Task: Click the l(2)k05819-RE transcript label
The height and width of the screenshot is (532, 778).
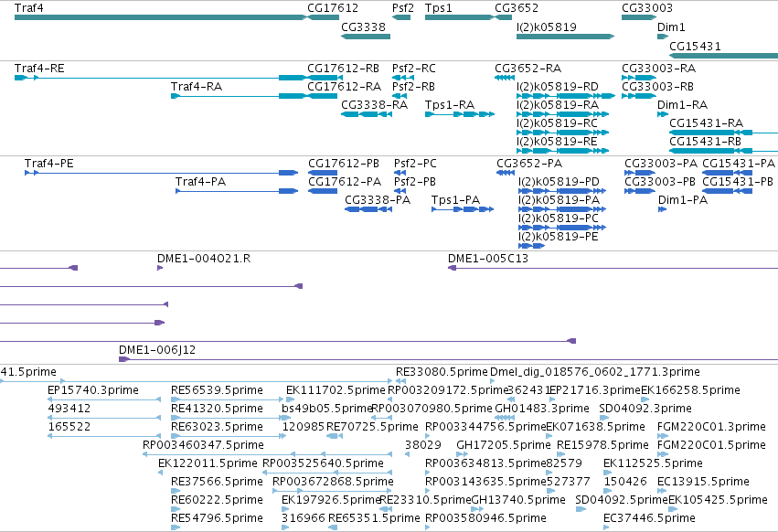Action: (x=557, y=142)
